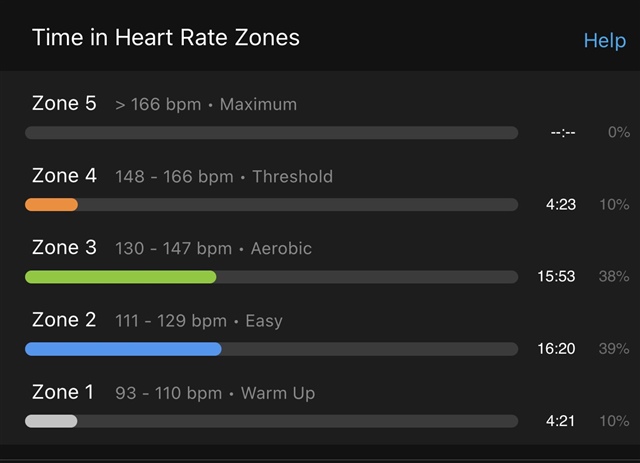The height and width of the screenshot is (463, 640).
Task: Click the 4:23 time value
Action: pyautogui.click(x=561, y=204)
